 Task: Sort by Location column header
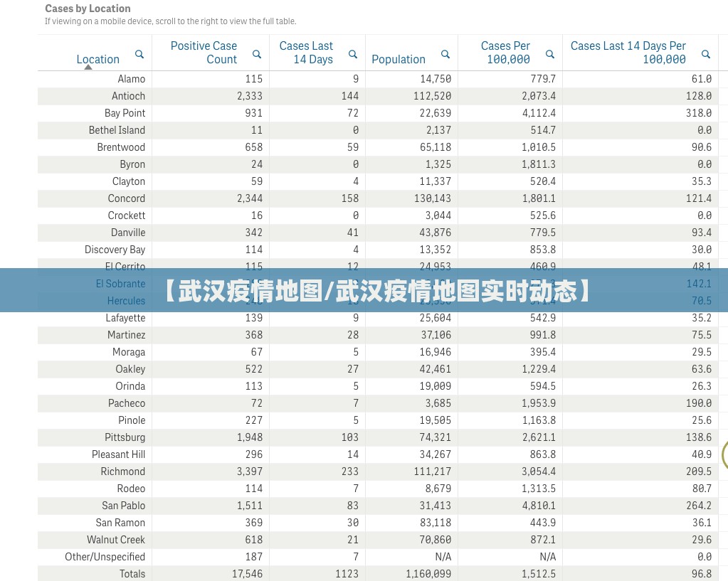(98, 60)
